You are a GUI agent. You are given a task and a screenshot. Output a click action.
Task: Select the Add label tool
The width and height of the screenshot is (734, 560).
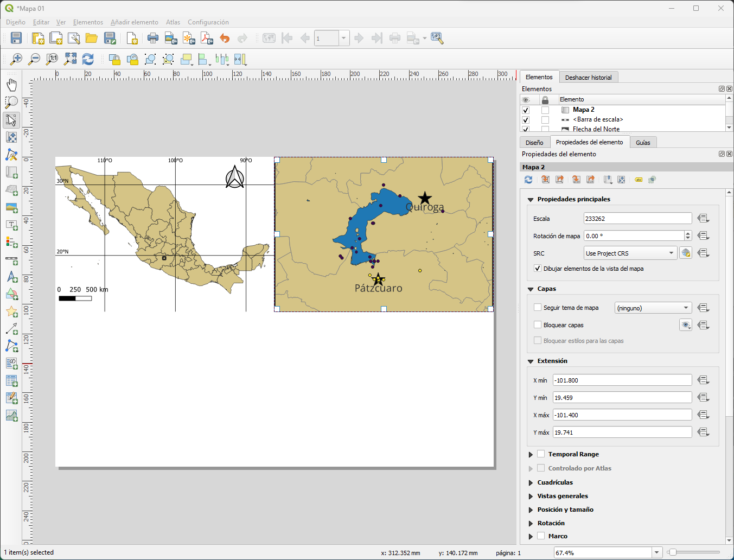pos(11,224)
